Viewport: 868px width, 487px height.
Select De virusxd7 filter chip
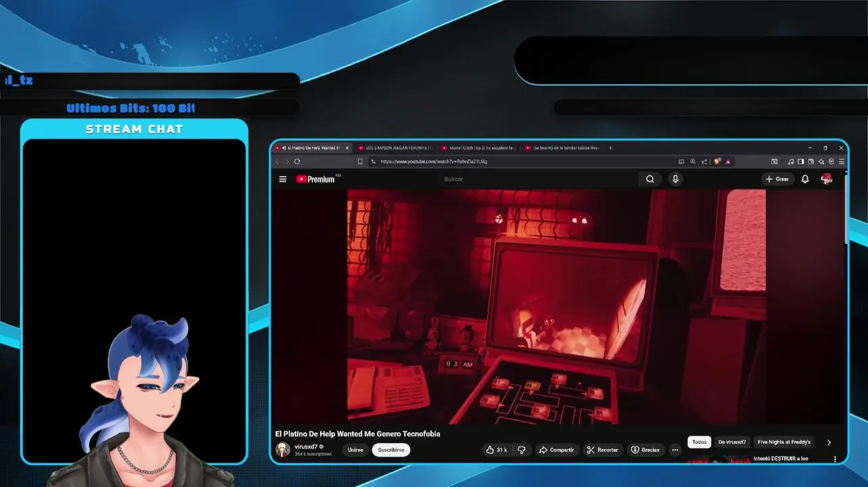pyautogui.click(x=732, y=442)
